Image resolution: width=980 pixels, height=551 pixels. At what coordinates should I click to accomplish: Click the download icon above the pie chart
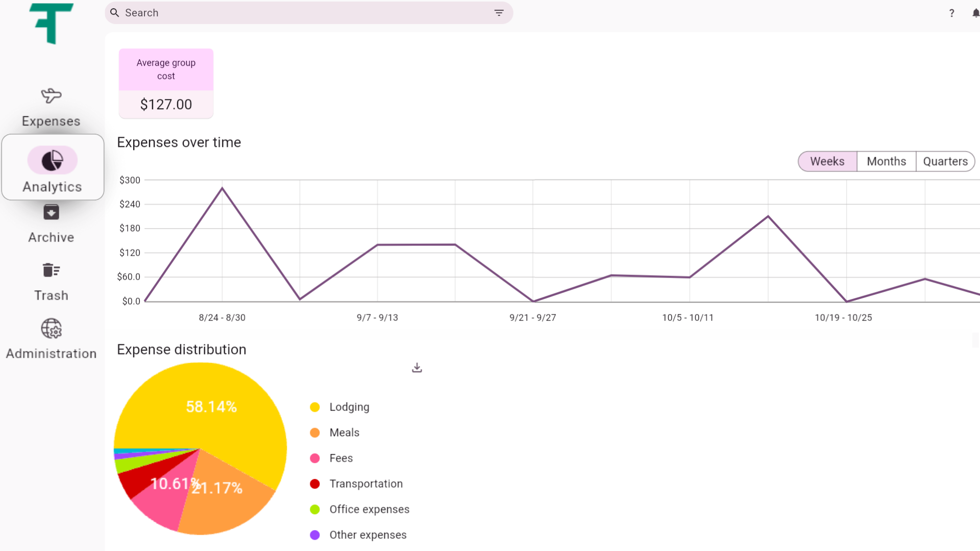point(417,367)
